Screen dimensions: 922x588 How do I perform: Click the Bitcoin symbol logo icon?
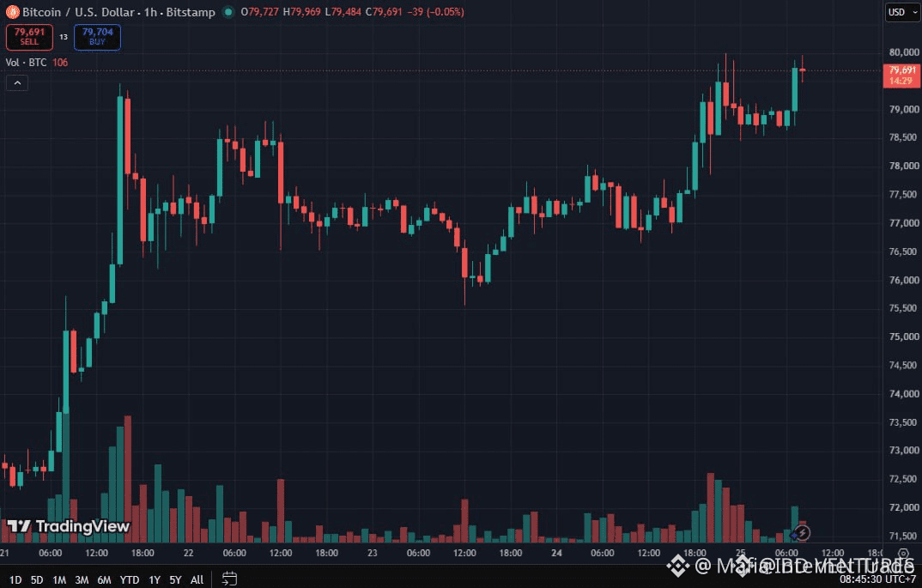coord(12,12)
